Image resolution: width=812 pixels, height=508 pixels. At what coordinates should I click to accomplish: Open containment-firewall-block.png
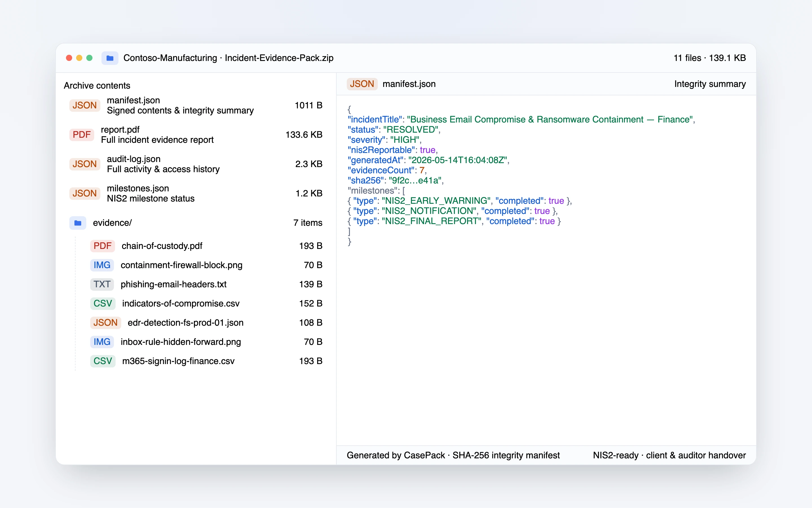tap(206, 265)
